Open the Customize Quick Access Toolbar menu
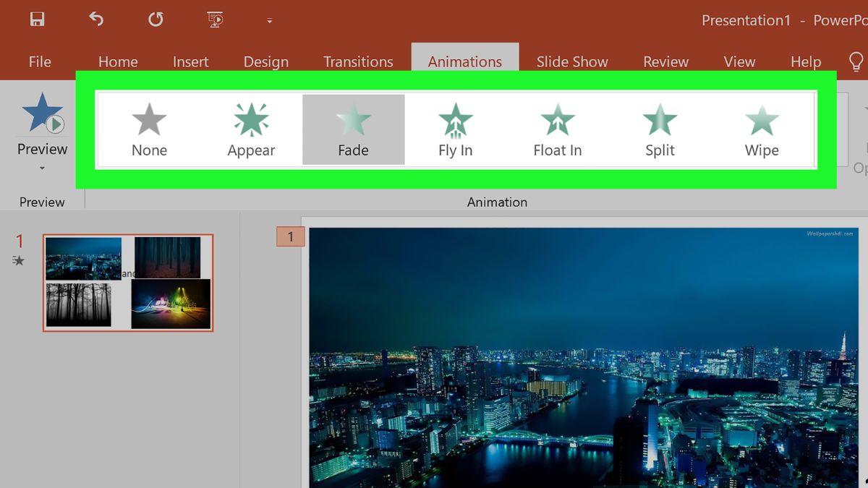The height and width of the screenshot is (488, 868). 269,21
